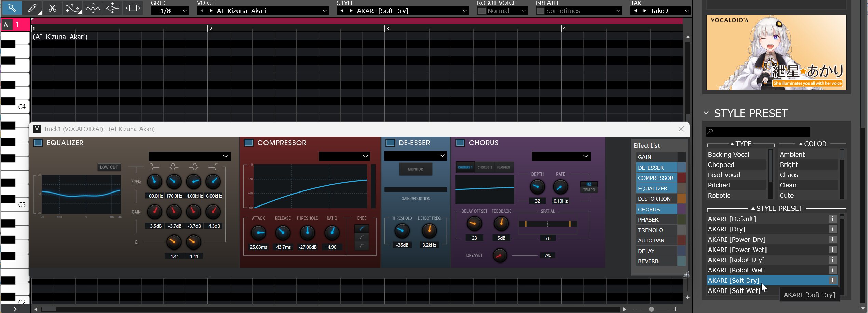Click the chorus SPATIAL width slider

[x=547, y=224]
